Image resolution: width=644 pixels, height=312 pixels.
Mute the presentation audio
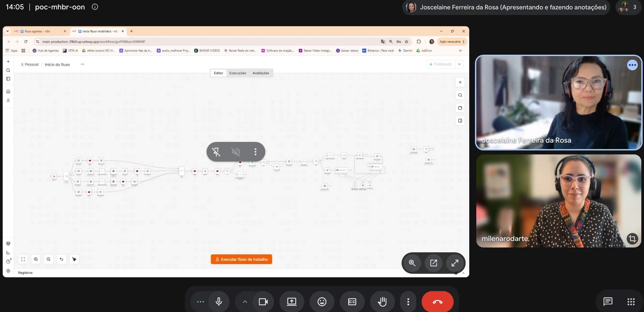pos(236,152)
